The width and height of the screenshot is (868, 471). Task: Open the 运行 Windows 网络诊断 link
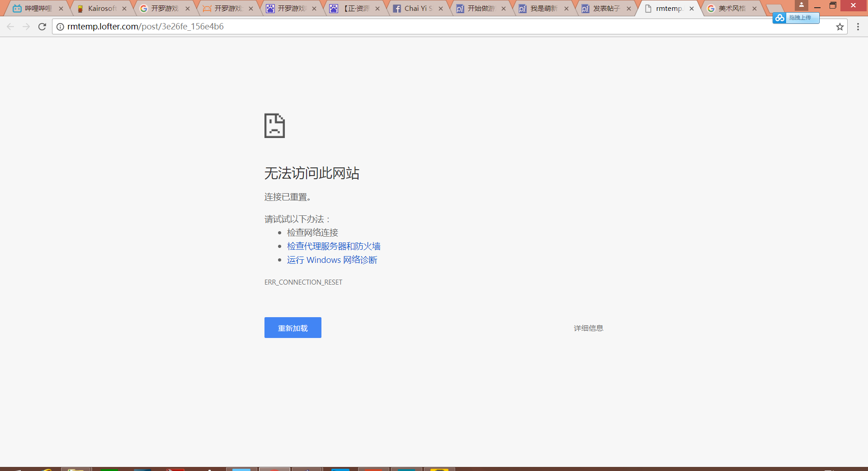[332, 260]
